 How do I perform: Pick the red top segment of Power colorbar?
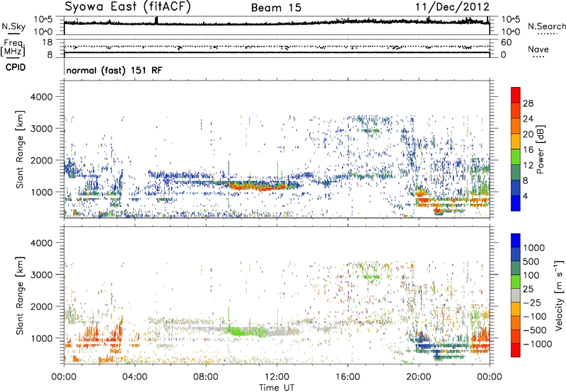click(x=516, y=95)
